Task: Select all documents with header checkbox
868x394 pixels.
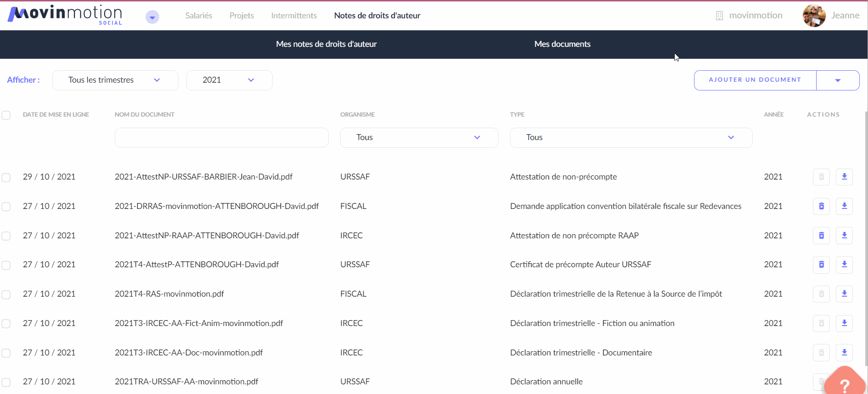Action: pyautogui.click(x=6, y=115)
